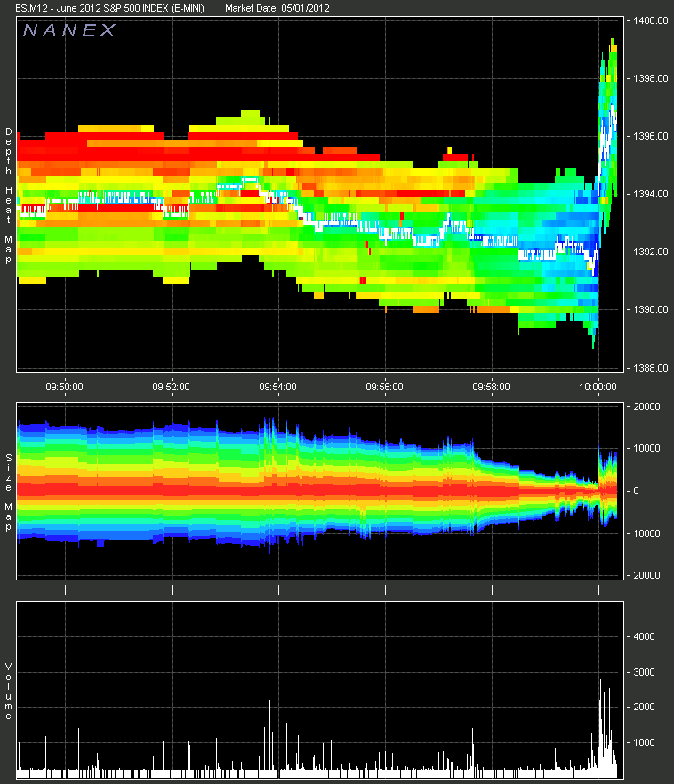Click the 1400.00 price axis label
674x784 pixels.
tap(650, 20)
